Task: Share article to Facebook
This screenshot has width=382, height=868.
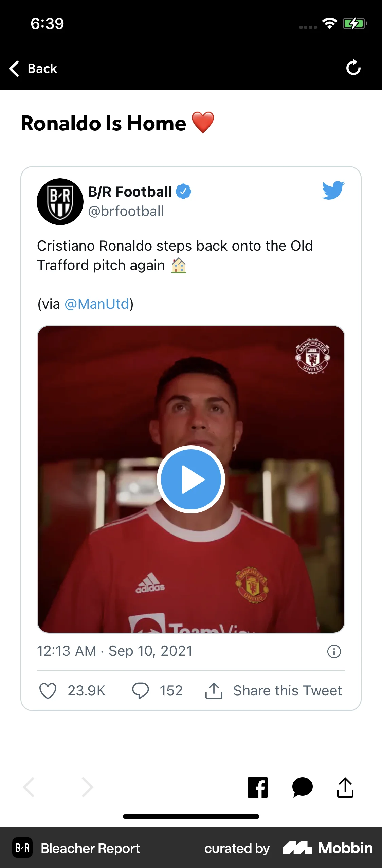Action: pos(258,787)
